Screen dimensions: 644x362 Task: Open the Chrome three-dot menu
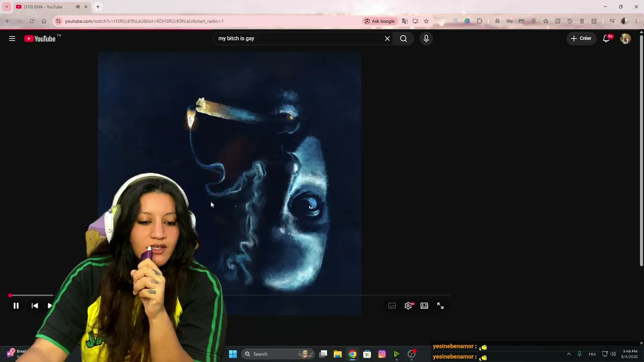click(x=636, y=21)
